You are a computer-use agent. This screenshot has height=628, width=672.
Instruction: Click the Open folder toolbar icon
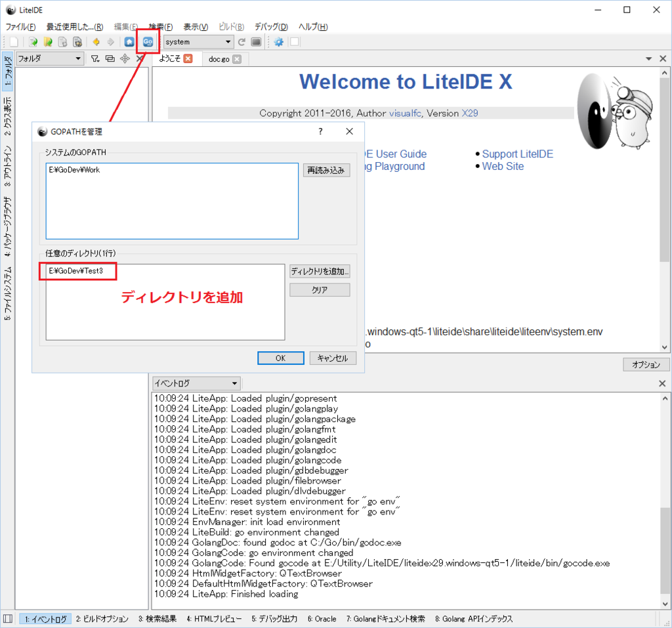pos(48,42)
